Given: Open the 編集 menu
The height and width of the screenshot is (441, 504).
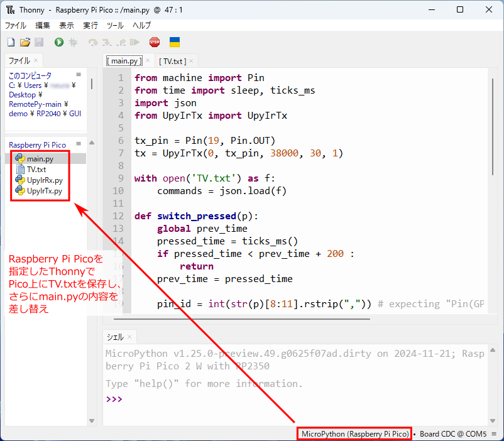Looking at the screenshot, I should click(43, 25).
